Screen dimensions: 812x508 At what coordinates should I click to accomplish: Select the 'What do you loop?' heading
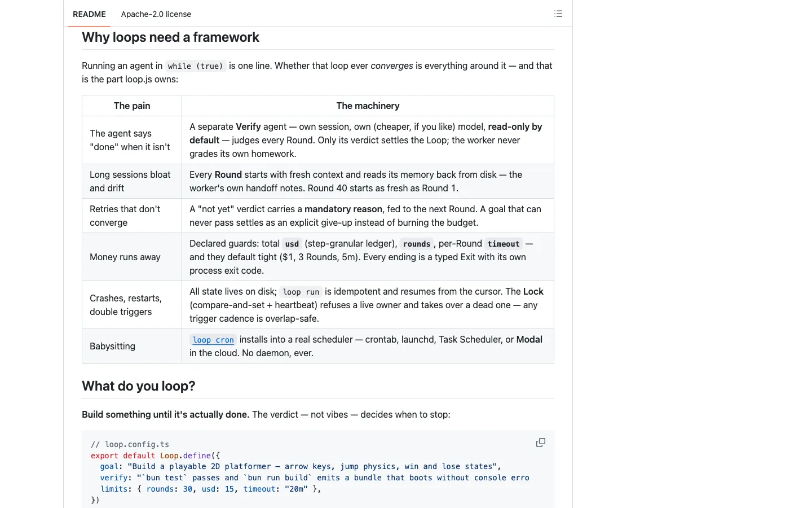click(x=139, y=386)
